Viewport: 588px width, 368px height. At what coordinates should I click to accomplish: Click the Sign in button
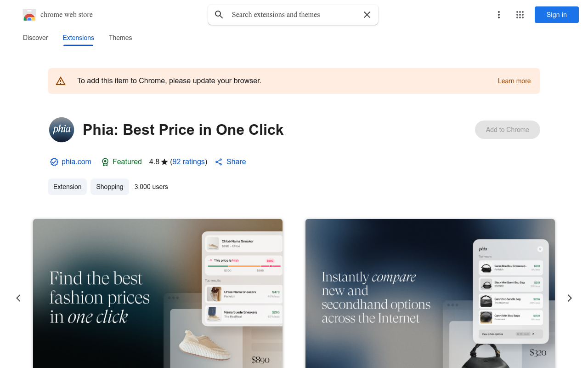tap(557, 15)
